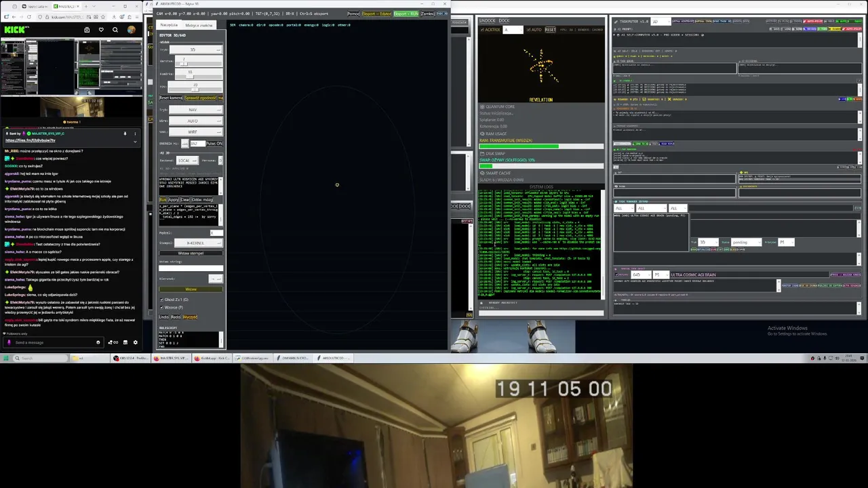Click the Windows Start button
This screenshot has width=868, height=488.
click(x=6, y=358)
